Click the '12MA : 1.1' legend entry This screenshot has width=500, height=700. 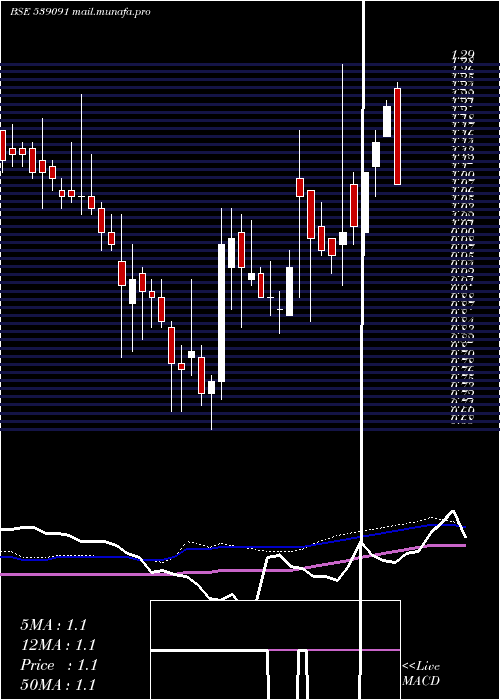[x=58, y=645]
